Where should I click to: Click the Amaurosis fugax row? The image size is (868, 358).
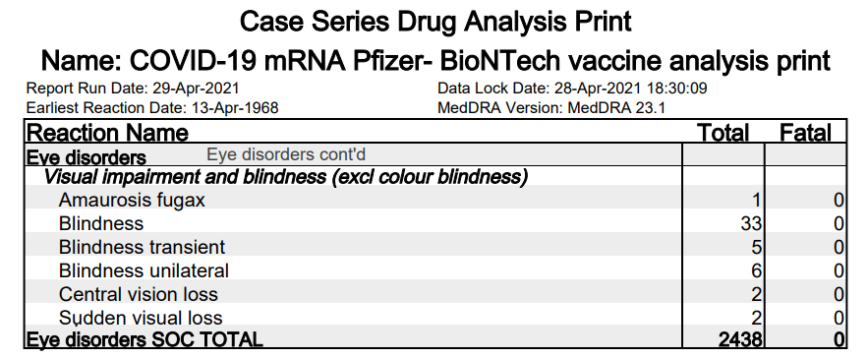click(x=435, y=200)
